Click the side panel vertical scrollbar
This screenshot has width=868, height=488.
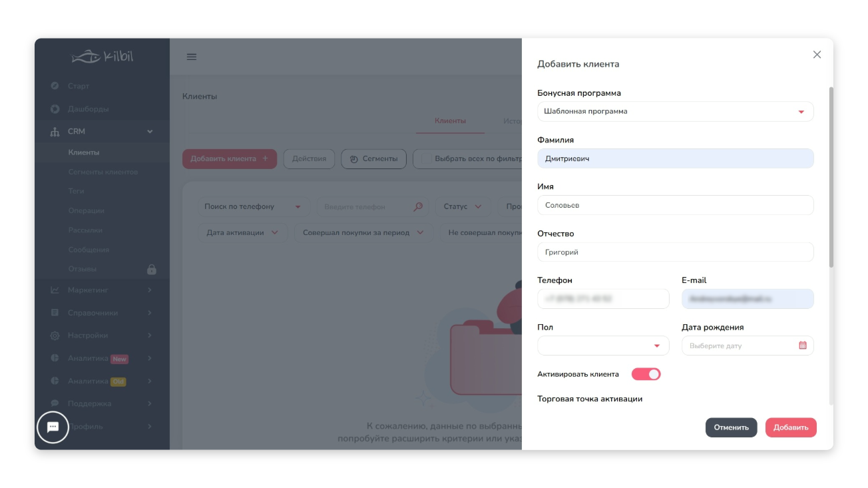tap(831, 178)
